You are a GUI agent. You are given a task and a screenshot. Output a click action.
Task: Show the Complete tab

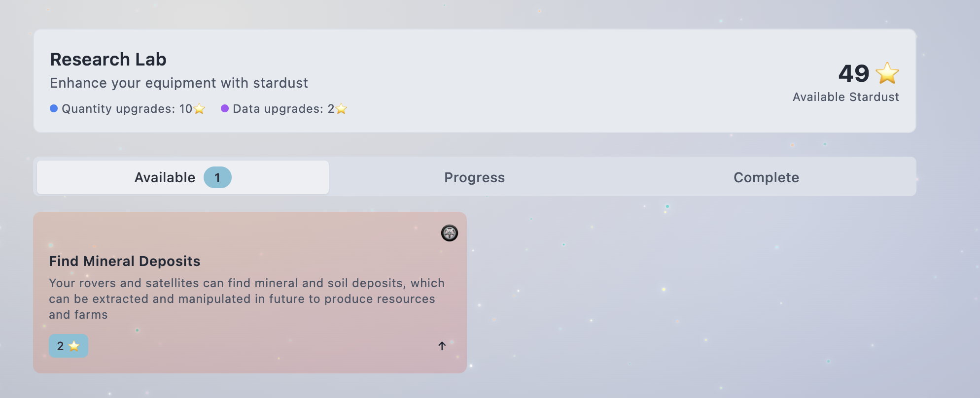coord(766,177)
